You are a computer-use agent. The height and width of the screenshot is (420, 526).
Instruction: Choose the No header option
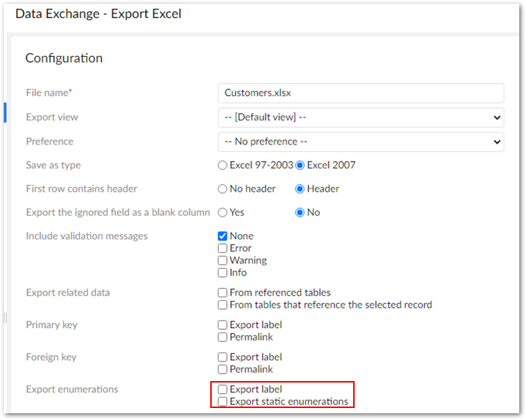(x=222, y=189)
